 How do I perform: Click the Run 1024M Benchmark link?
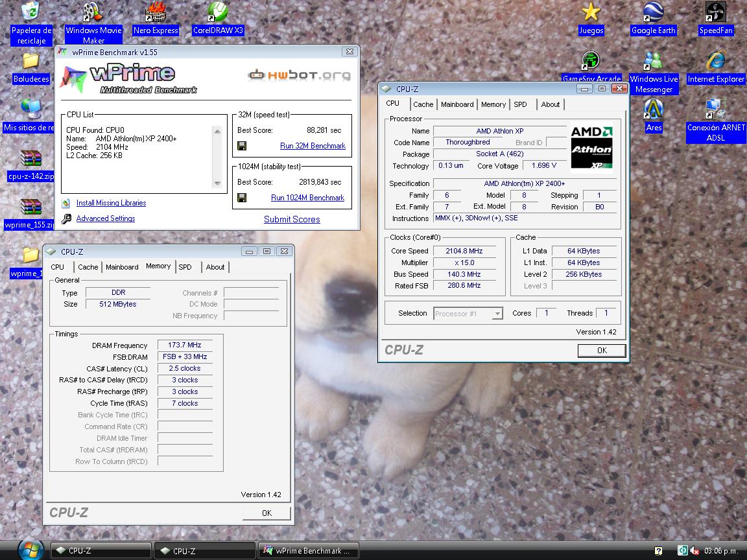tap(307, 198)
